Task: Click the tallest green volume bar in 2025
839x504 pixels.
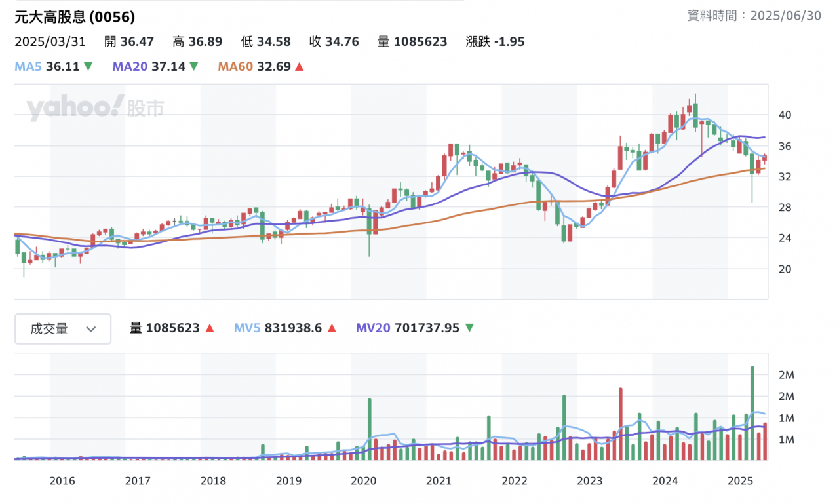Action: (752, 413)
